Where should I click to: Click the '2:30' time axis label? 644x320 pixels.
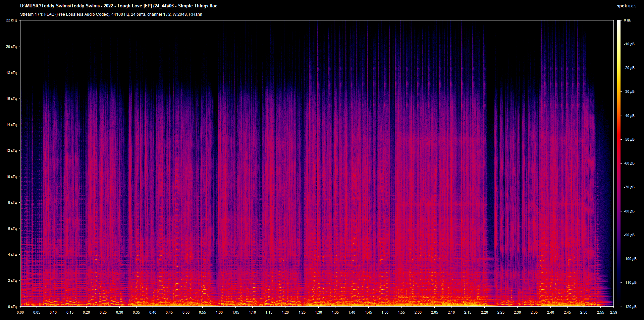[517, 312]
